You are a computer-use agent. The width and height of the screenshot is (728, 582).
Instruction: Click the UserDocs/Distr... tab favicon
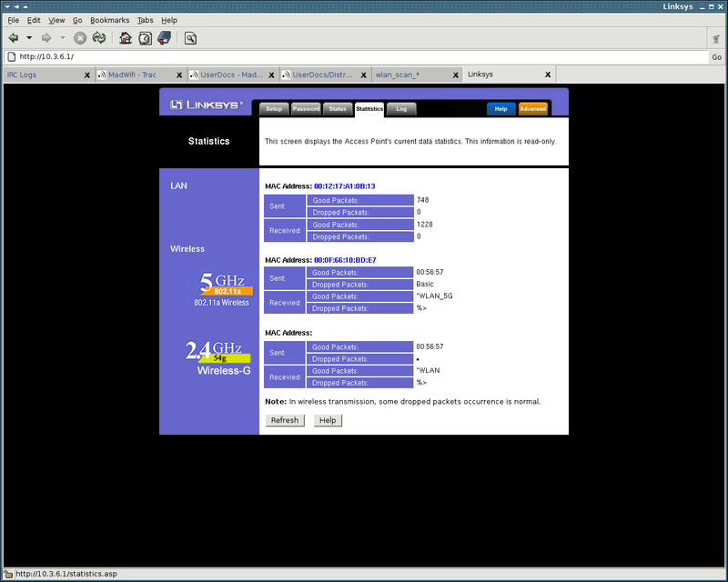tap(287, 75)
